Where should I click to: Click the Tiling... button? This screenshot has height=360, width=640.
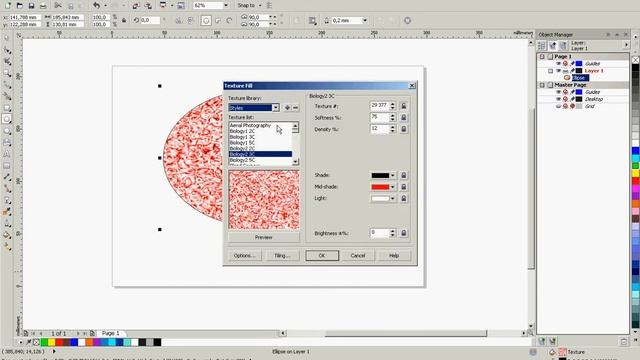point(281,256)
